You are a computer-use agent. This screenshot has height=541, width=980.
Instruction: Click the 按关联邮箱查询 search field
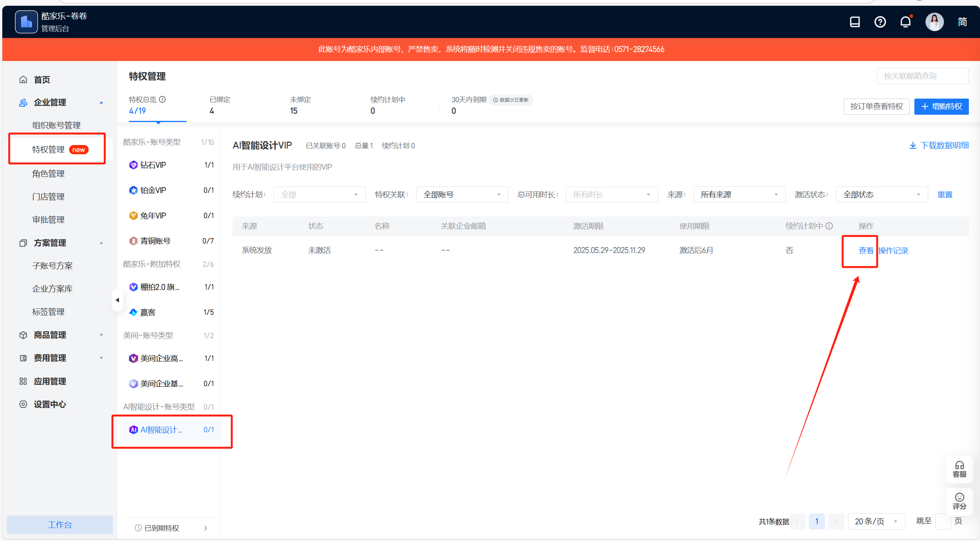(x=922, y=76)
